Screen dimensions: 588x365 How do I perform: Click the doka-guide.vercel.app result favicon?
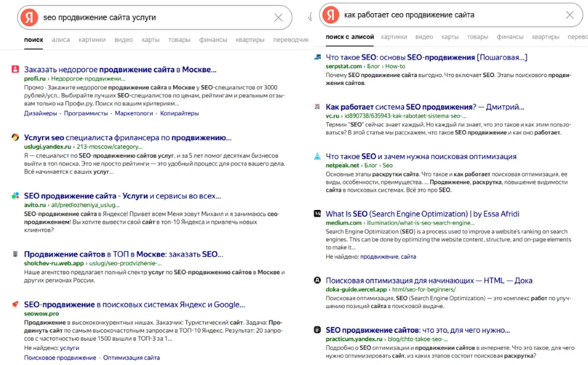point(318,280)
